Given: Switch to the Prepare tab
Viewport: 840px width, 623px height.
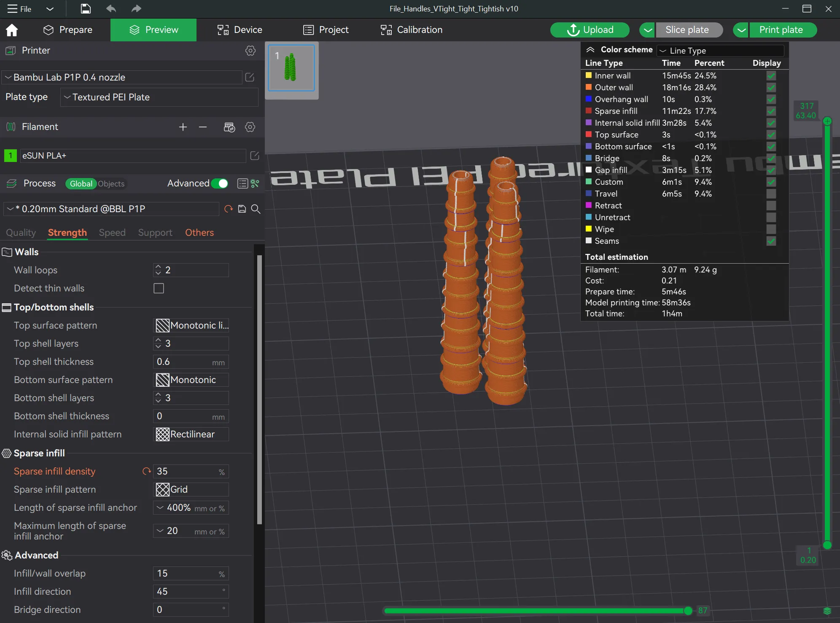Looking at the screenshot, I should (x=68, y=30).
